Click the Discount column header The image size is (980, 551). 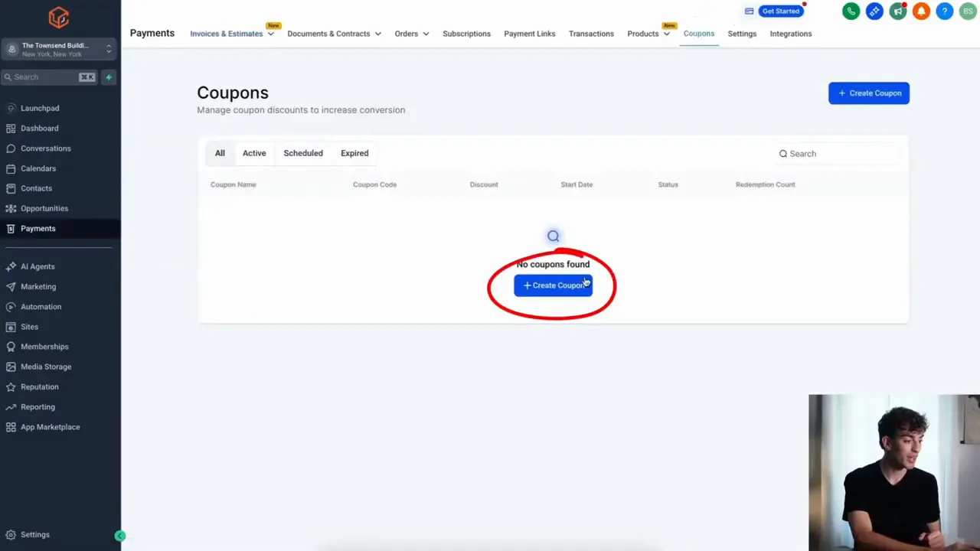(x=484, y=184)
